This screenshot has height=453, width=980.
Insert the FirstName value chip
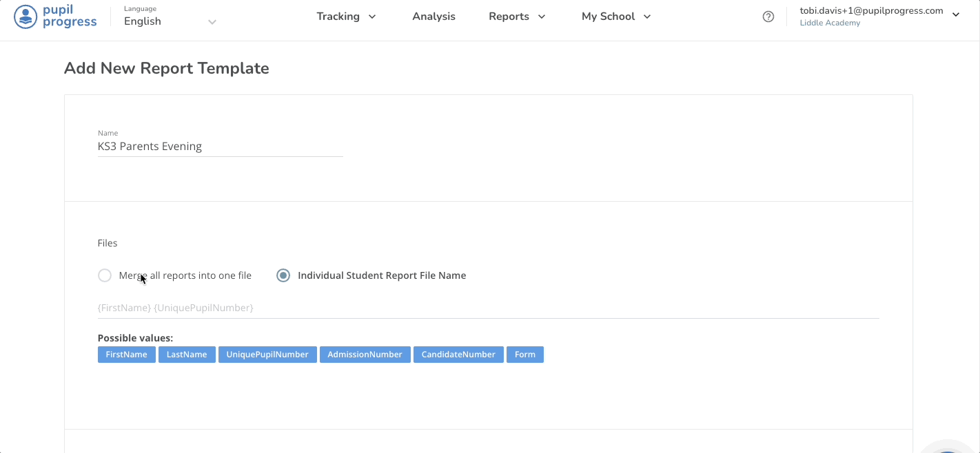pos(126,354)
